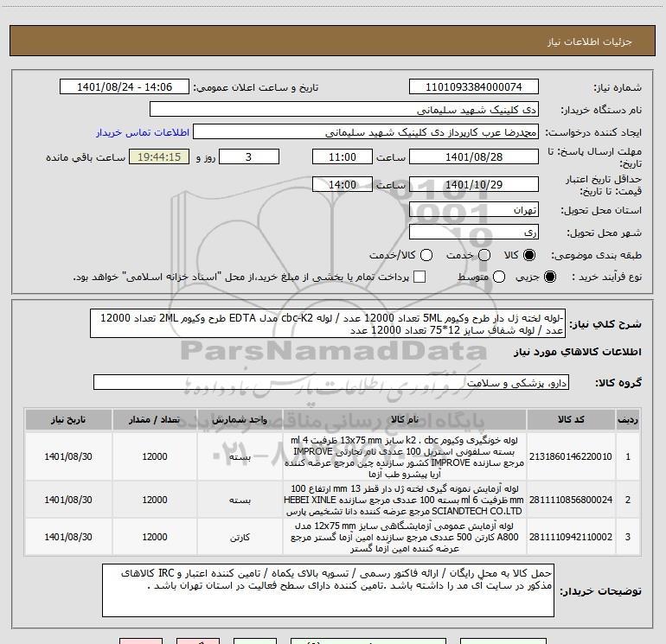Click the page title جزئیات اطلاعات نیاز
The image size is (666, 644).
click(x=589, y=41)
